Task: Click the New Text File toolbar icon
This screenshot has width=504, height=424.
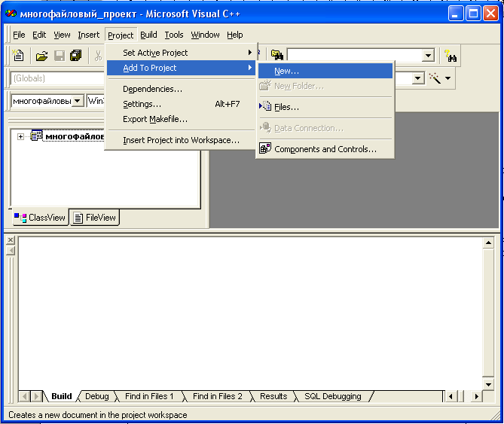Action: (18, 55)
